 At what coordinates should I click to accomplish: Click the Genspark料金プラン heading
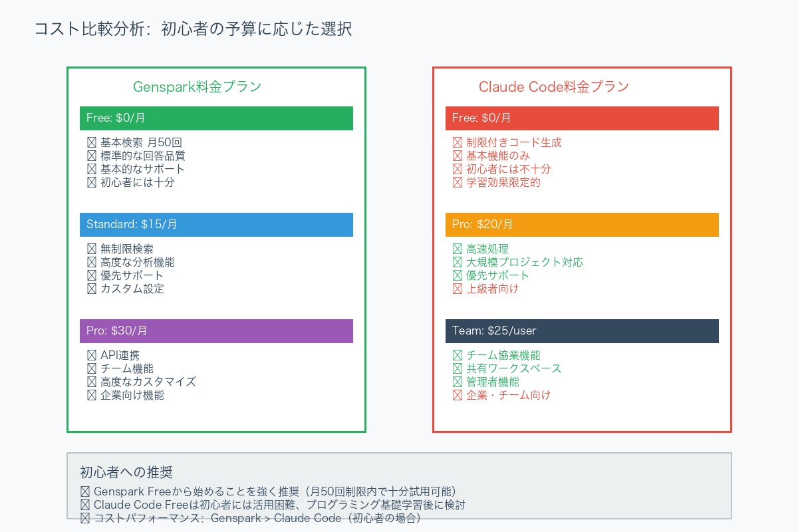[x=197, y=86]
